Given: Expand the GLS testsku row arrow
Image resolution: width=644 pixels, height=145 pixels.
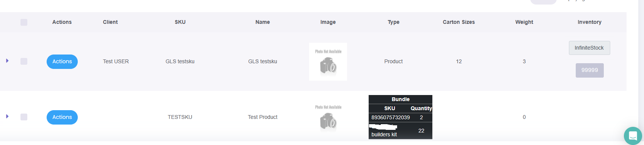Looking at the screenshot, I should coord(7,61).
